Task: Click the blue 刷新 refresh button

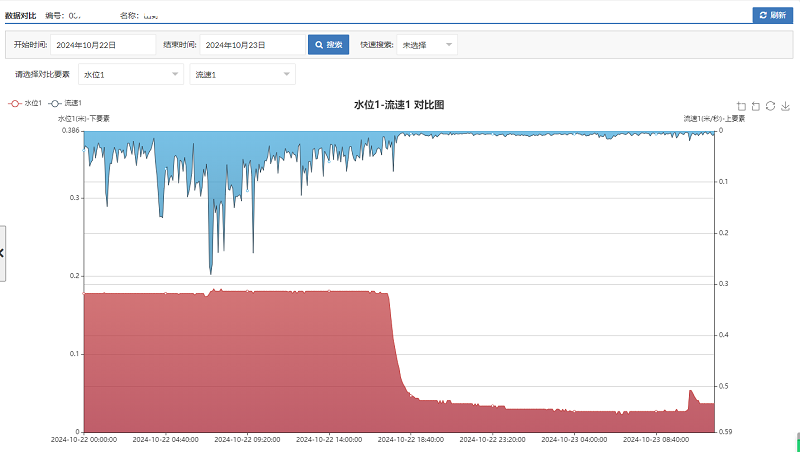Action: coord(773,15)
